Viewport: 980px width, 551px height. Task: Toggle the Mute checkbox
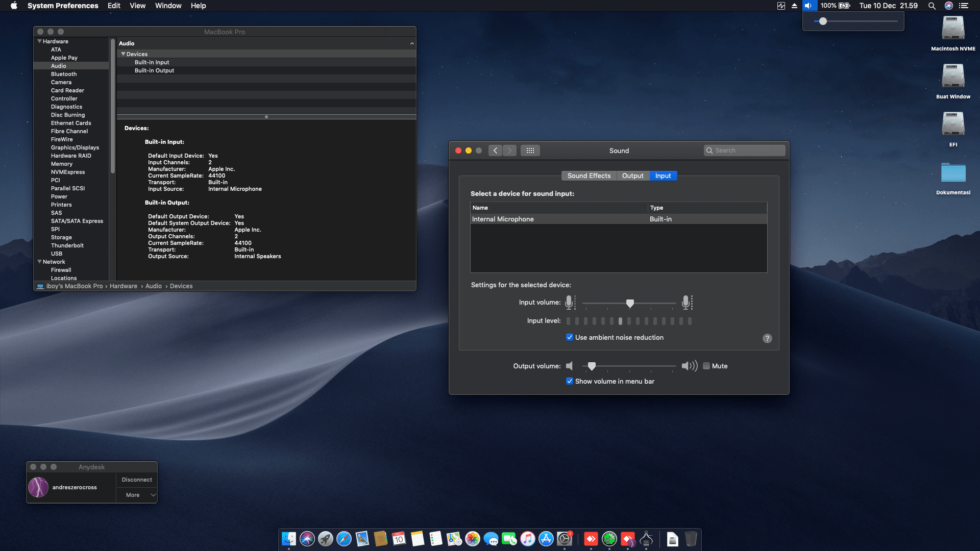pyautogui.click(x=706, y=366)
